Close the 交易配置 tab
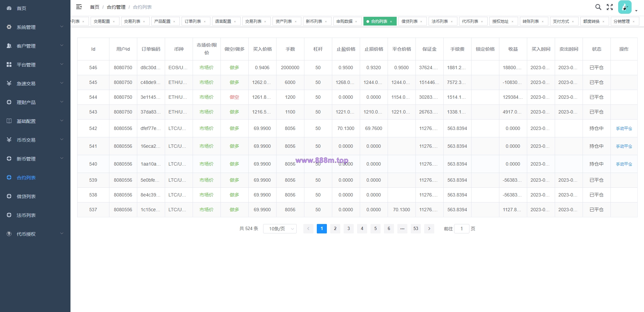 click(114, 21)
